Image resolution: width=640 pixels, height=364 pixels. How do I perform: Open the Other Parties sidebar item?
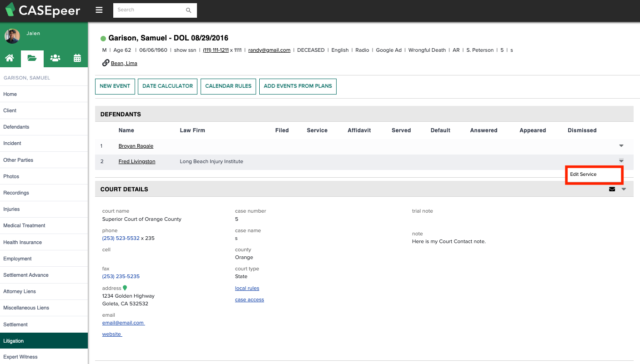44,160
